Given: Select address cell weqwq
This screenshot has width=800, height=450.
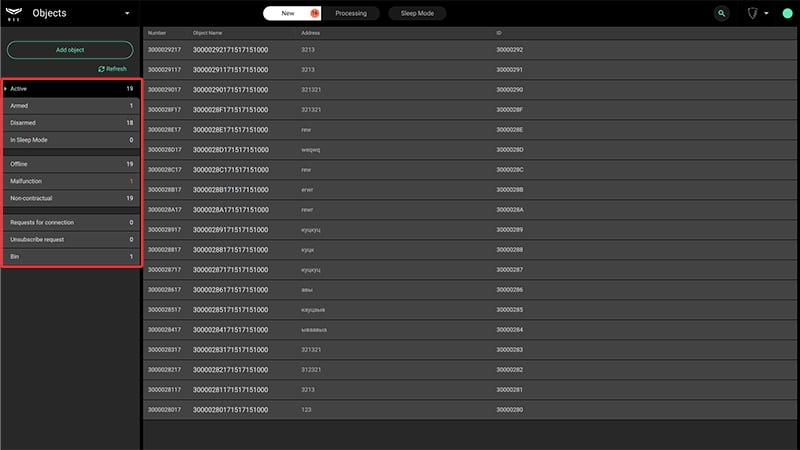Looking at the screenshot, I should click(x=310, y=150).
